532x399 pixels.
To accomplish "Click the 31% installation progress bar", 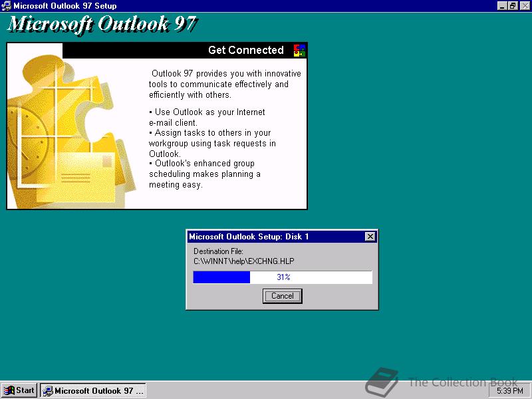I will 283,277.
